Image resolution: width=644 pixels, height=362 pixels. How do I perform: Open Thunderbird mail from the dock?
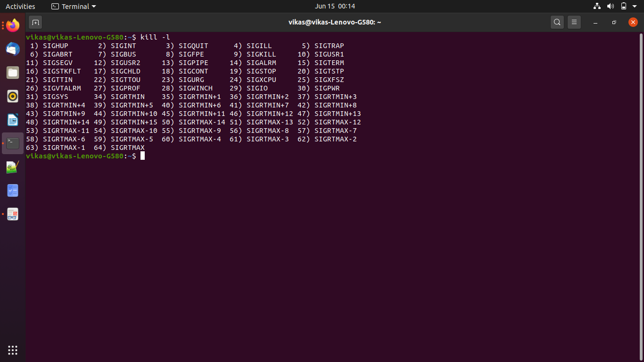point(13,49)
